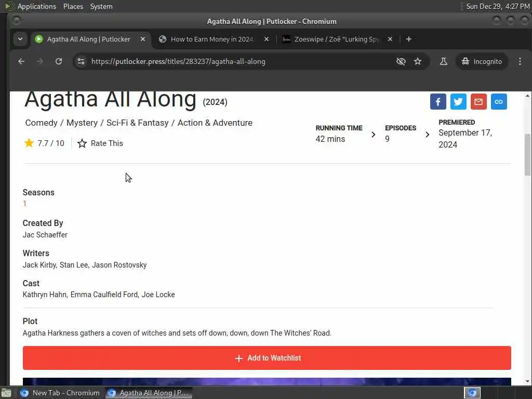The image size is (532, 399).
Task: Select Agatha All Along taskbar window button
Action: point(149,393)
